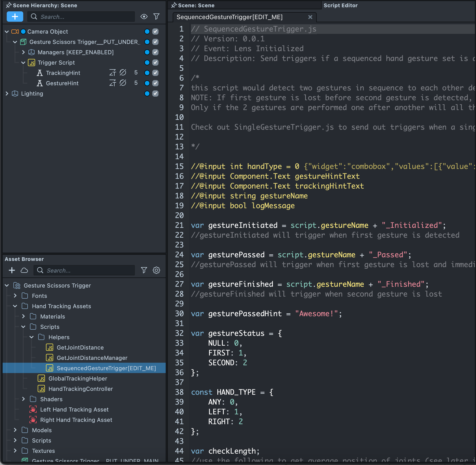Select the GlobalTrackingHelper script asset
This screenshot has width=476, height=465.
point(77,378)
